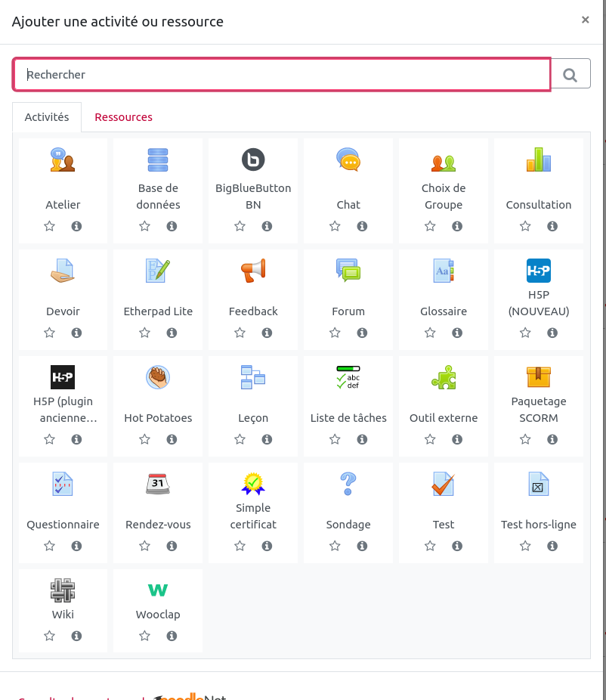
Task: Choose the Paquetage SCORM icon
Action: click(539, 376)
